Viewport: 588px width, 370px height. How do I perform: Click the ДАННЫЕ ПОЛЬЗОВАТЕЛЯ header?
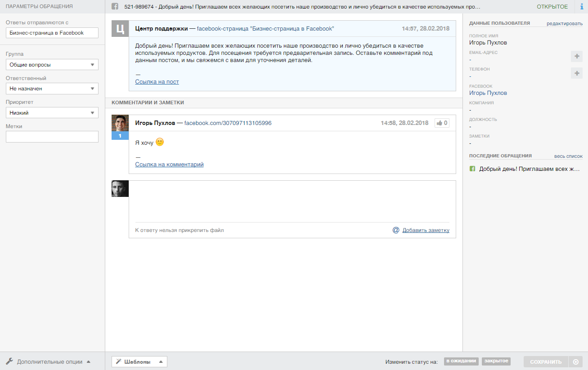point(499,23)
